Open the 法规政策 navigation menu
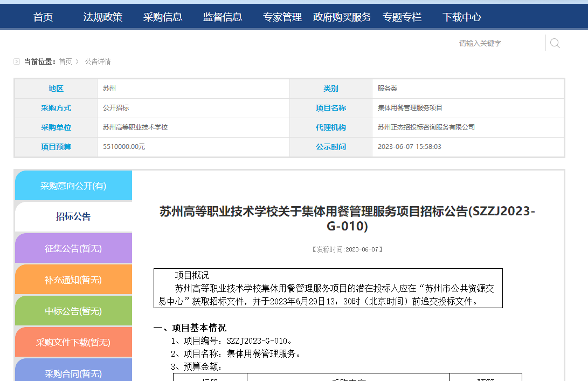Screen dimensions: 588x381 [x=103, y=17]
